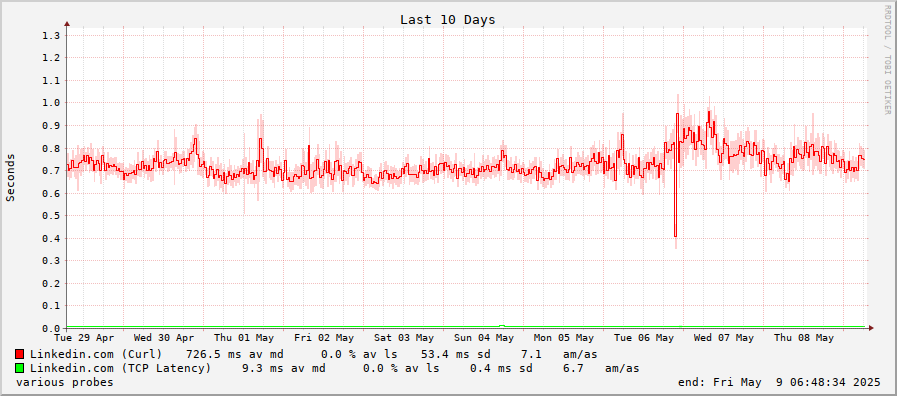
Task: Click the '6.7 am/as' value
Action: [x=601, y=368]
